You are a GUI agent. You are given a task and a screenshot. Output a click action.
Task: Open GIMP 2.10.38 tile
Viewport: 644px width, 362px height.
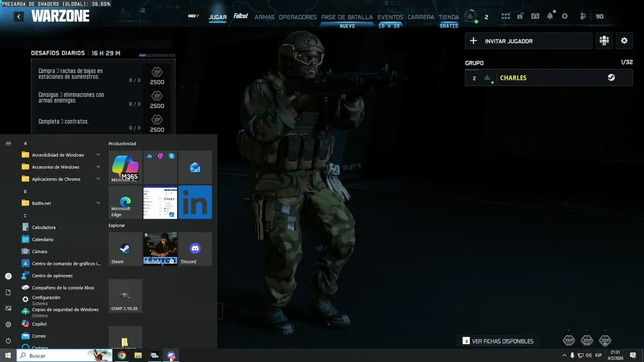125,296
